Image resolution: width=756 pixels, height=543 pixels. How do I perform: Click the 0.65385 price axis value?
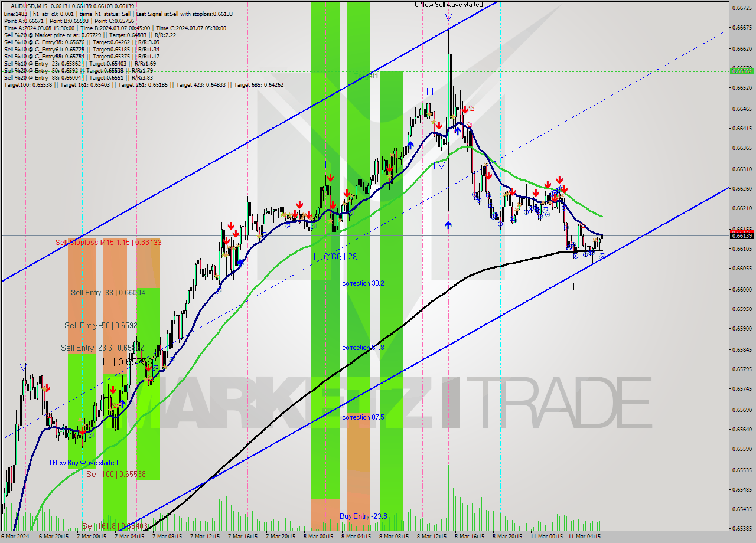(742, 528)
